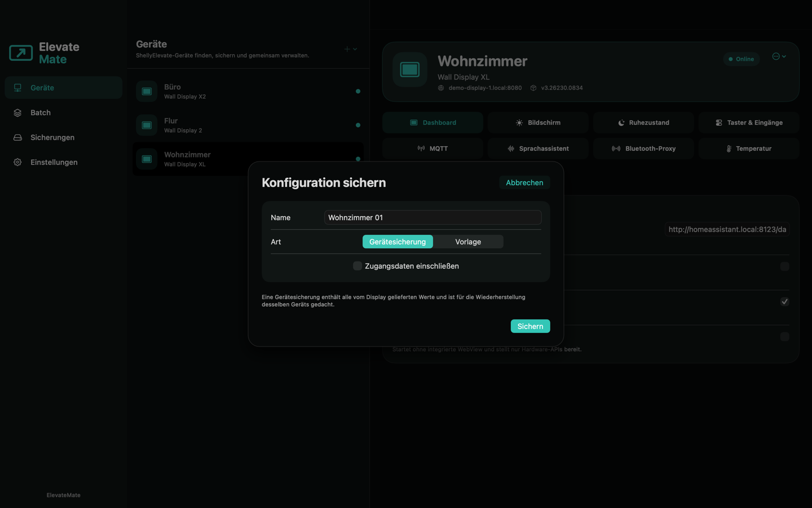Toggle the checkbox beside 'Startet ohne integrierte WebView'

click(x=784, y=336)
